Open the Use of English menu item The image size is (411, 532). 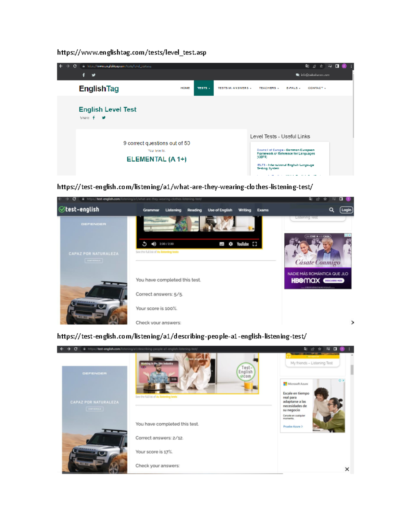(220, 210)
